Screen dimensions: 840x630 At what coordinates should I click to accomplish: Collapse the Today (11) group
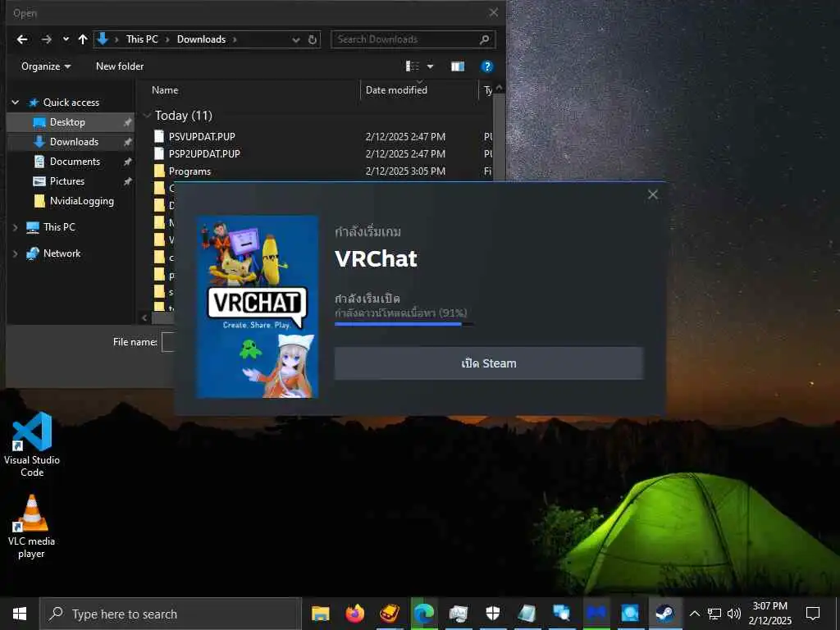pyautogui.click(x=147, y=115)
